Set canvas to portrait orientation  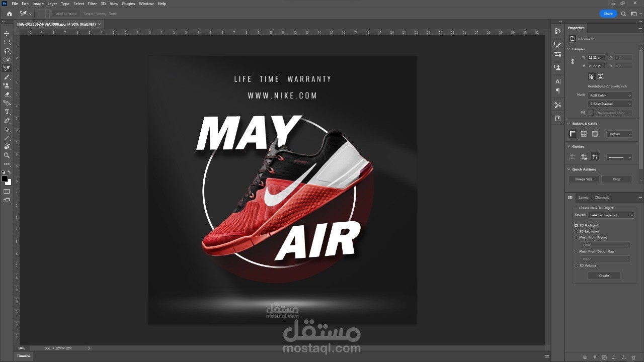[x=592, y=77]
